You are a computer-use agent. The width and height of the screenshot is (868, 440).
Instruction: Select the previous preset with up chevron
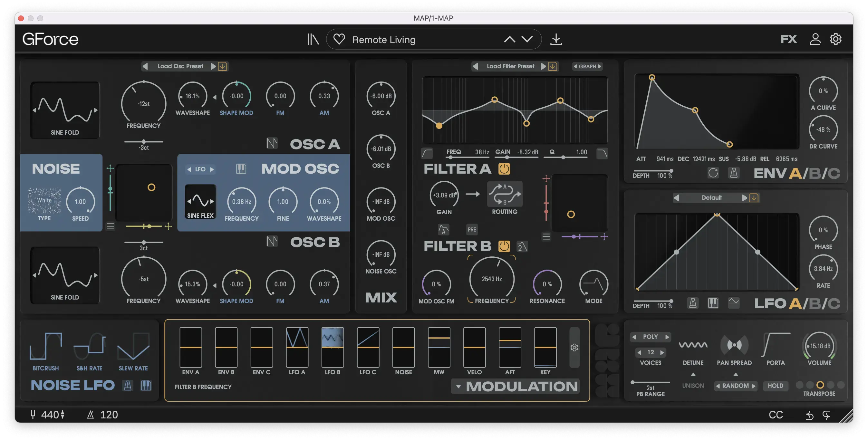click(509, 39)
